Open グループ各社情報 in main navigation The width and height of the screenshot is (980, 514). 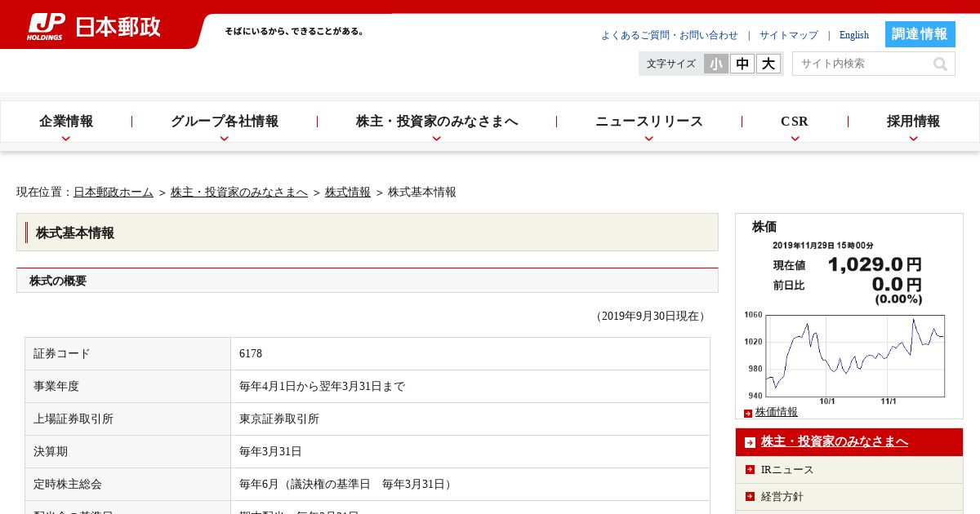(x=225, y=122)
